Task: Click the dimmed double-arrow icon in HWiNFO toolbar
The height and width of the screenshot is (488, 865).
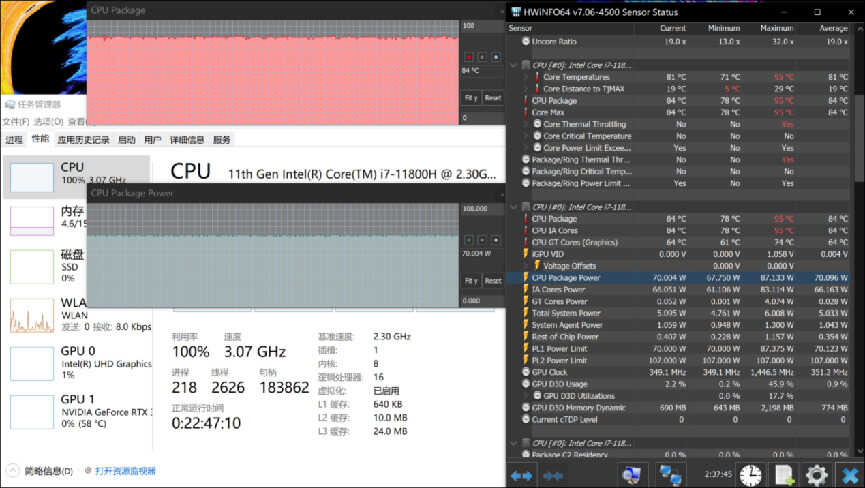Action: click(553, 475)
